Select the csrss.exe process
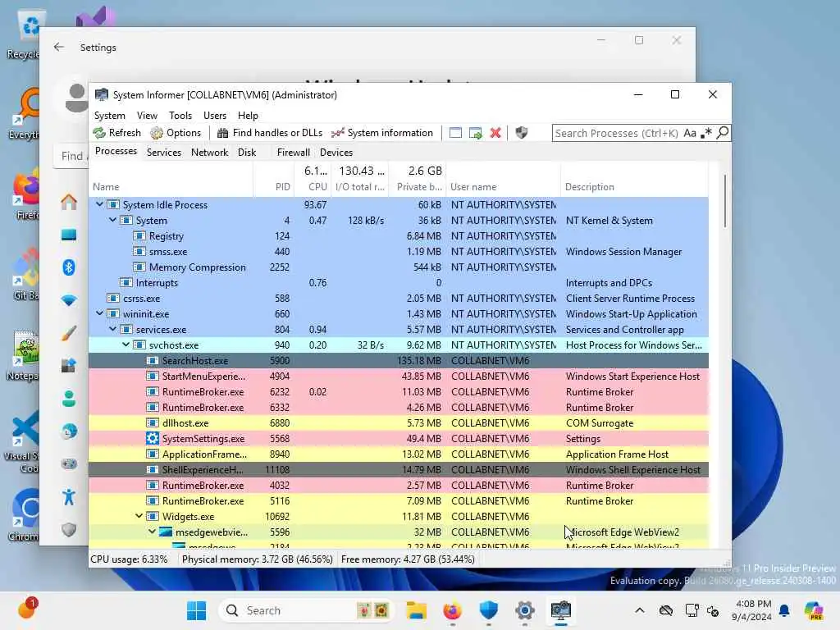Screen dimensions: 840x630 399,298
